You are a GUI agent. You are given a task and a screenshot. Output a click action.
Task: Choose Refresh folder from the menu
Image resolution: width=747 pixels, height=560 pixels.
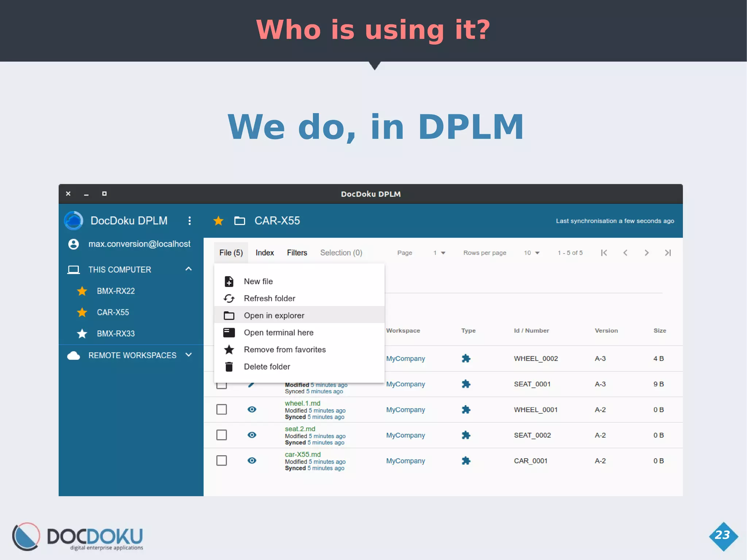(x=299, y=298)
